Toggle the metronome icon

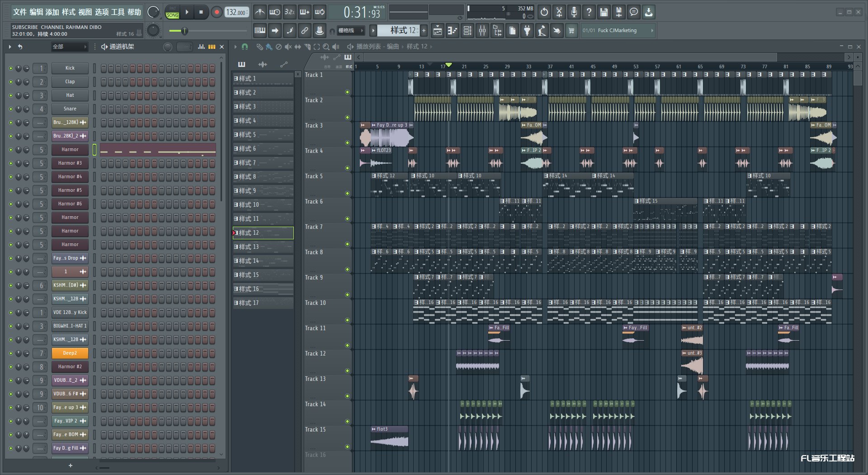click(259, 12)
